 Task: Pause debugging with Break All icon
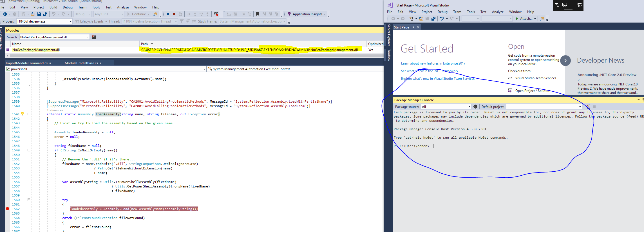tap(168, 14)
